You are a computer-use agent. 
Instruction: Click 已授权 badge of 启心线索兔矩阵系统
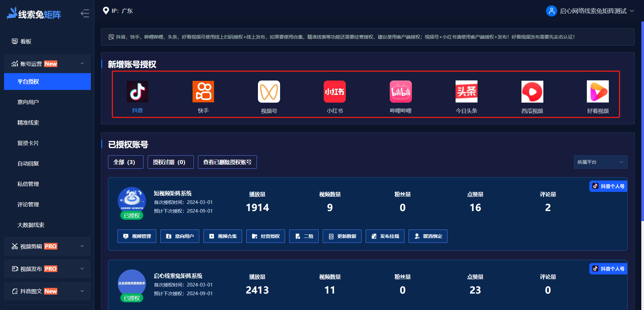[132, 298]
